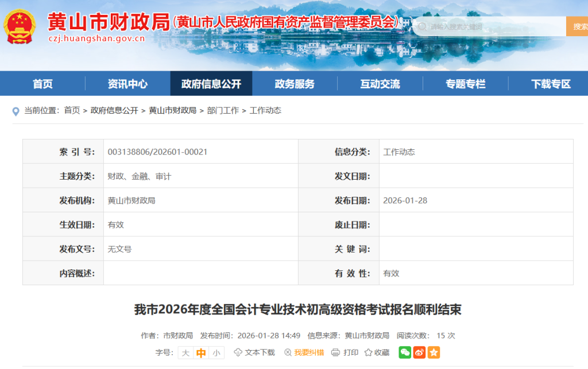Share article to Weibo
Viewport: 588px width, 369px height.
point(419,352)
